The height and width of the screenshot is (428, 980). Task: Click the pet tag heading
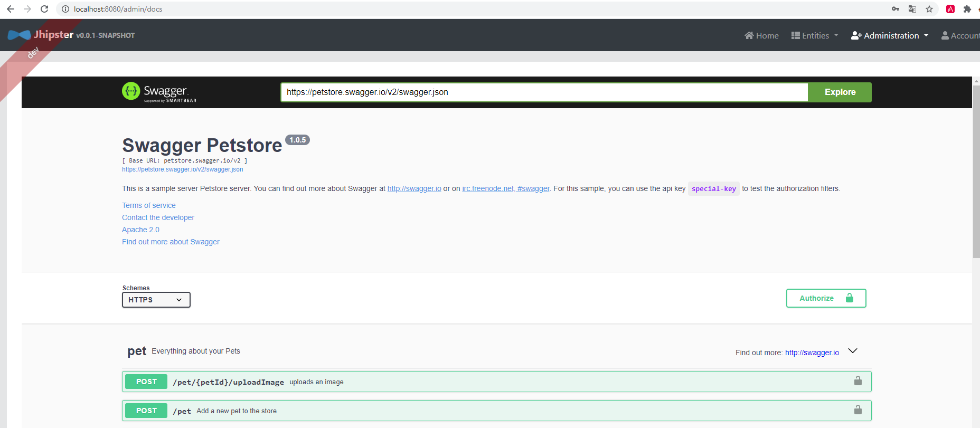137,351
